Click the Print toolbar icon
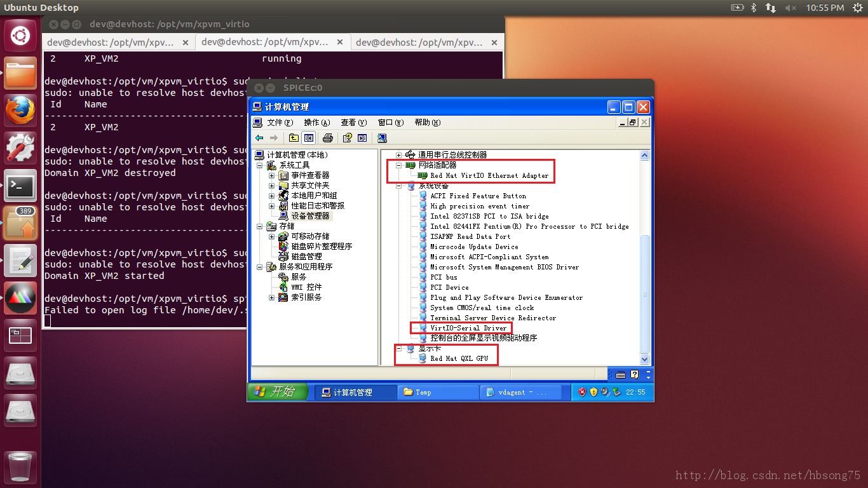 tap(328, 138)
